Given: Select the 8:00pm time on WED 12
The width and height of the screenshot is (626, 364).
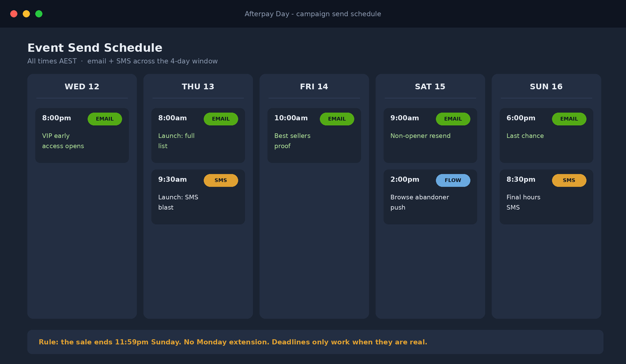Looking at the screenshot, I should click(57, 118).
